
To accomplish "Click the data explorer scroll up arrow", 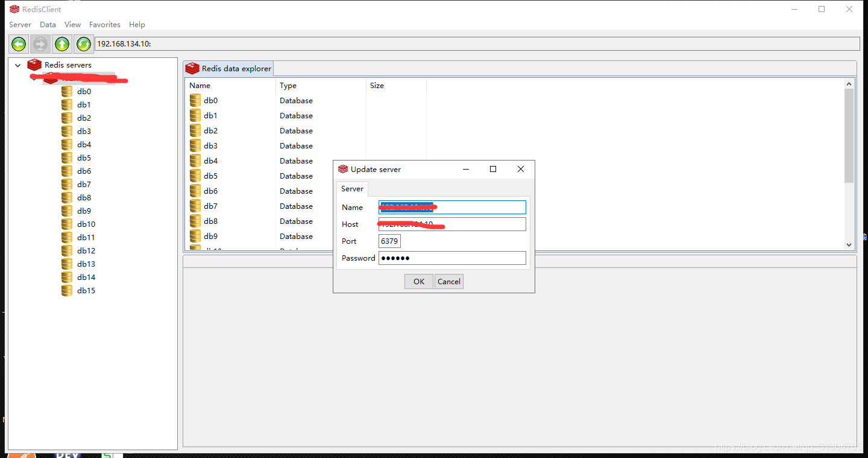I will [849, 84].
